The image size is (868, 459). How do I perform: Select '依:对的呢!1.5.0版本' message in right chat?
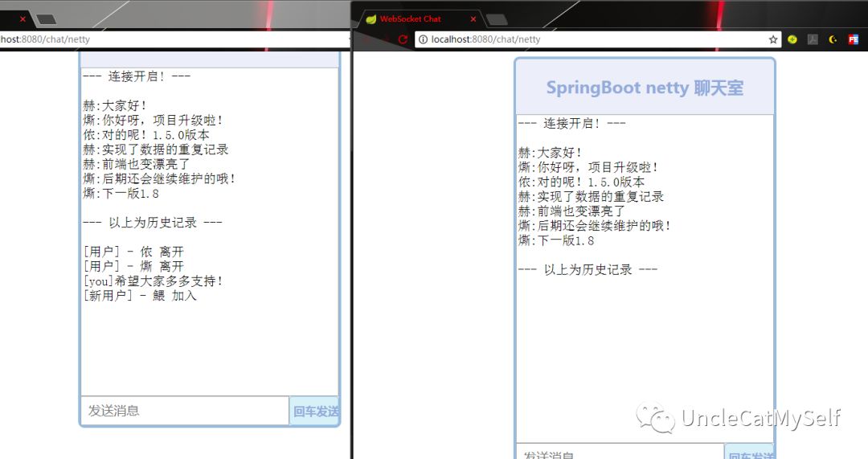(581, 182)
